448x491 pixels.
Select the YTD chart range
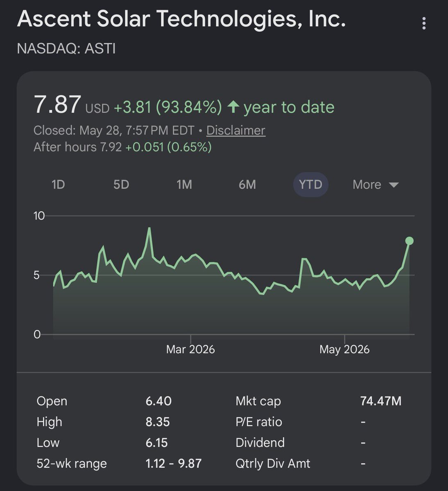point(310,185)
